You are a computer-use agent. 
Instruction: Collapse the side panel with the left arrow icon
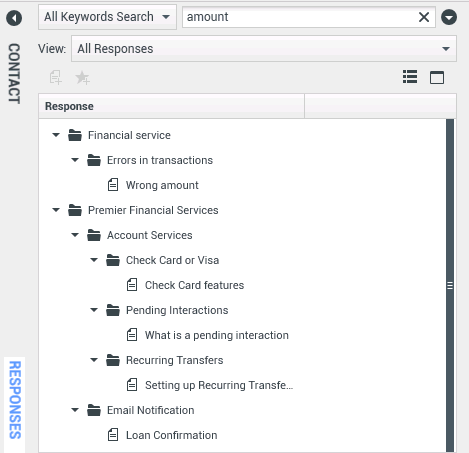(14, 18)
